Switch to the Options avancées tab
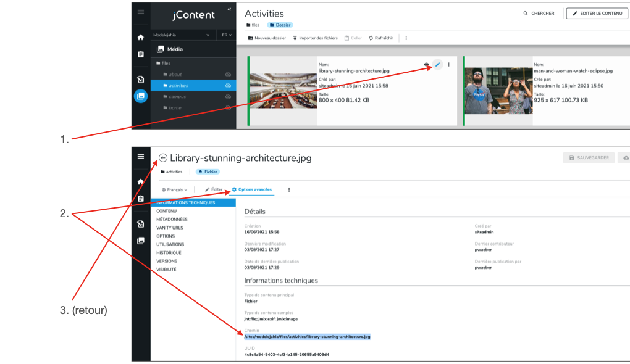 [252, 189]
